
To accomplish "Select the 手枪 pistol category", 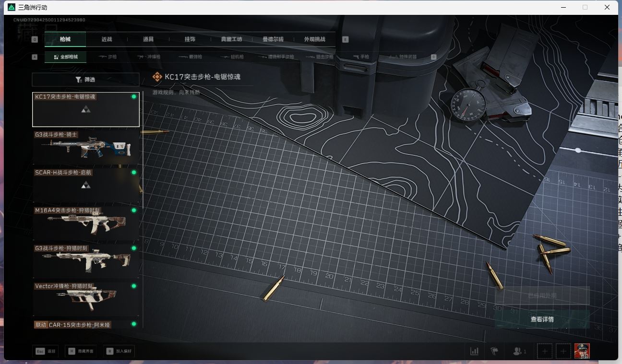I will click(x=361, y=57).
